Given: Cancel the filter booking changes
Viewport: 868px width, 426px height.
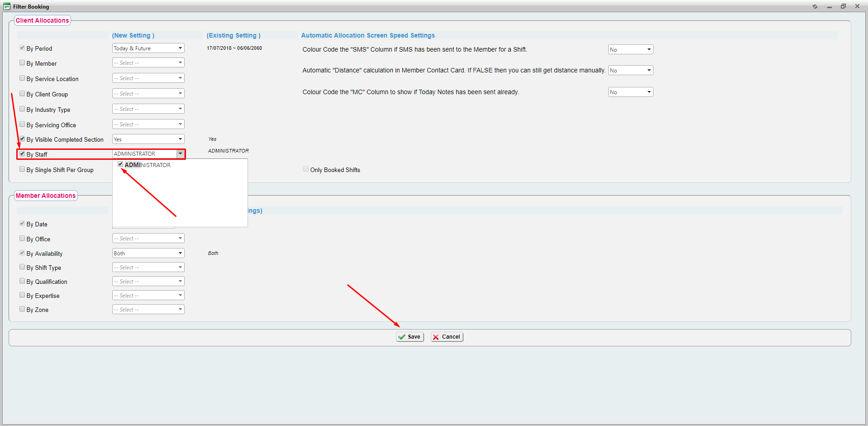Looking at the screenshot, I should coord(447,337).
